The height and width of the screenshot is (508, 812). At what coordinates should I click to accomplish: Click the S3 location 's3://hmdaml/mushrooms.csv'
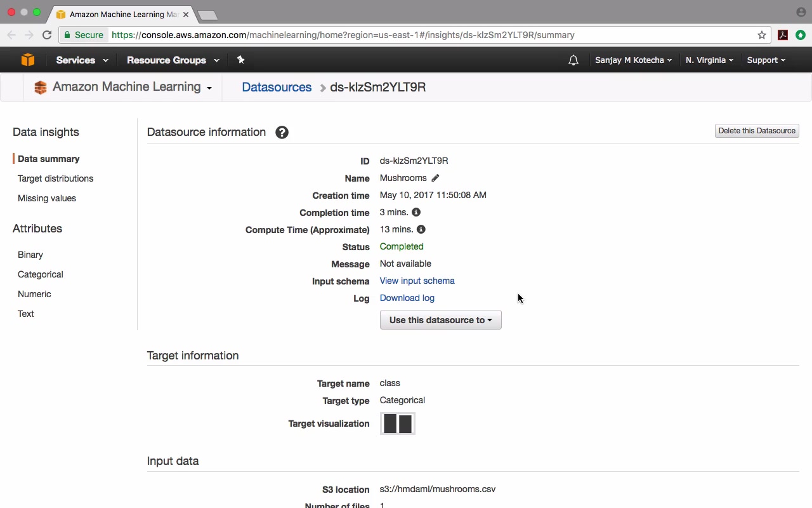click(x=438, y=489)
